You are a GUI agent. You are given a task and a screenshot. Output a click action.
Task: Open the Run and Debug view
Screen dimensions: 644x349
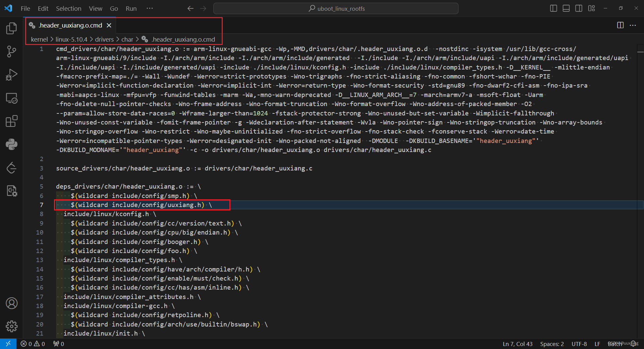pyautogui.click(x=11, y=75)
